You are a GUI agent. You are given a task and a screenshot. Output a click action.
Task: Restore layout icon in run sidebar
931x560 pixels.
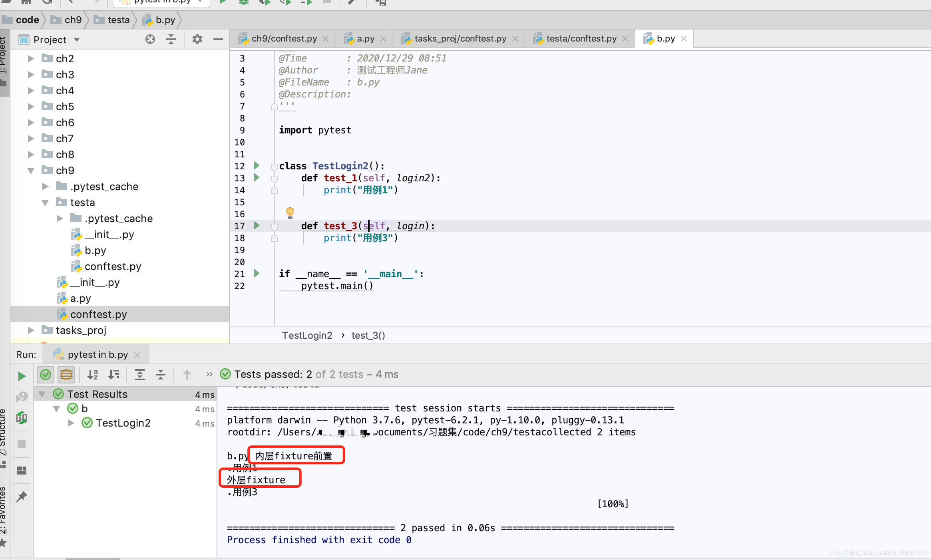(x=22, y=471)
